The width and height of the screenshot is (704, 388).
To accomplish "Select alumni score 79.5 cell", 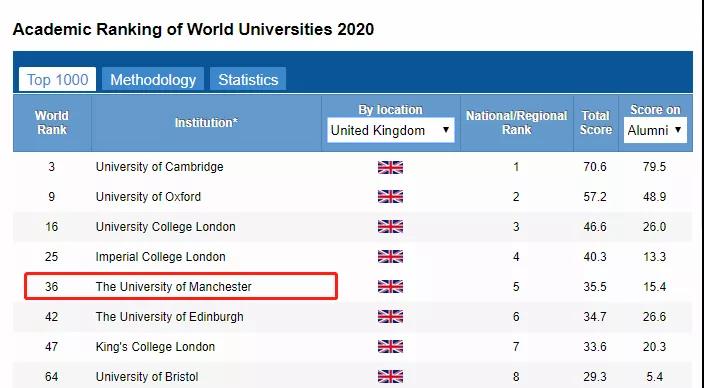I will coord(654,167).
